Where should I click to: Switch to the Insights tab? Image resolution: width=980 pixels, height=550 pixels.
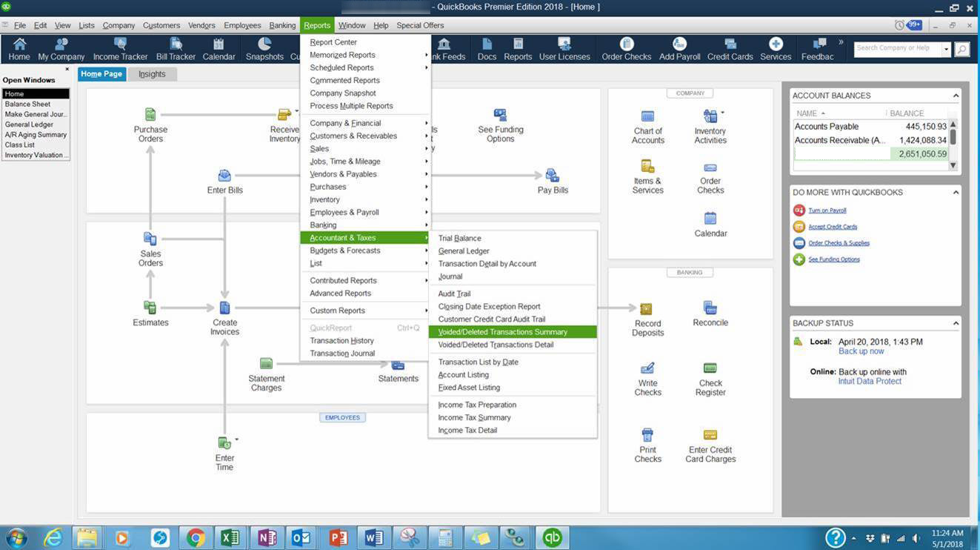pos(152,74)
